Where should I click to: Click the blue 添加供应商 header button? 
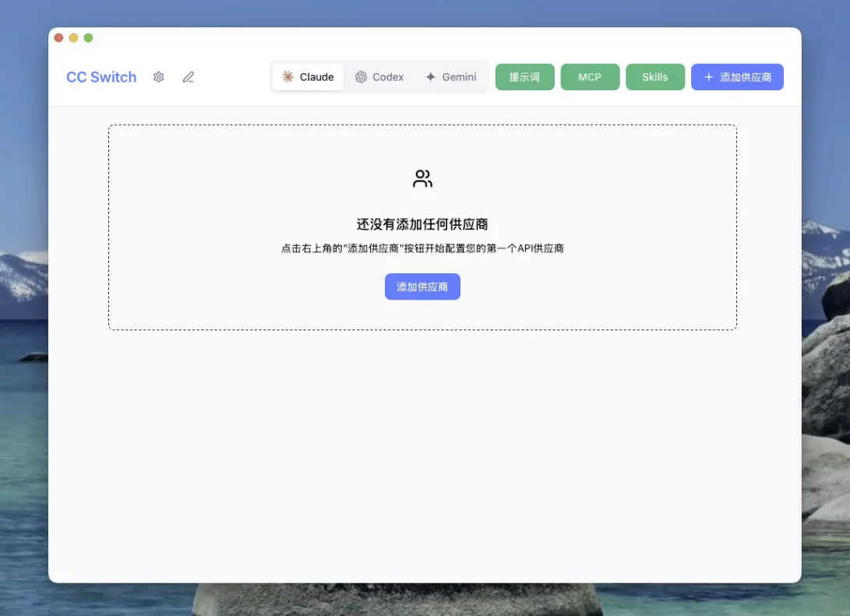737,76
